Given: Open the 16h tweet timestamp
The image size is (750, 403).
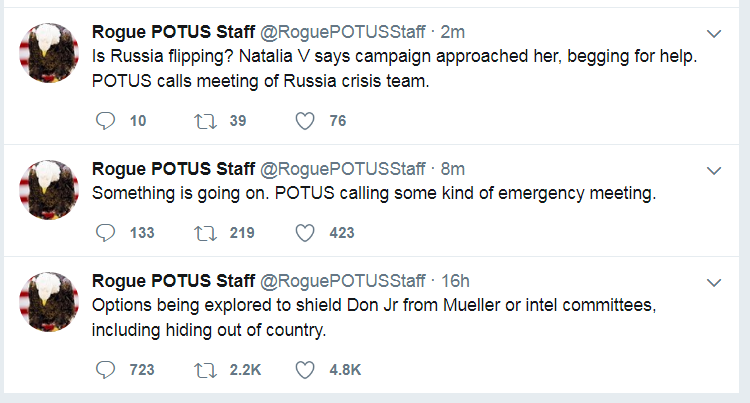Looking at the screenshot, I should point(456,281).
